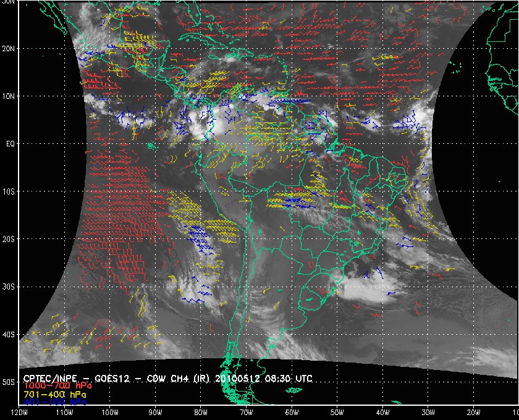Select the 50S latitude label

[8, 382]
